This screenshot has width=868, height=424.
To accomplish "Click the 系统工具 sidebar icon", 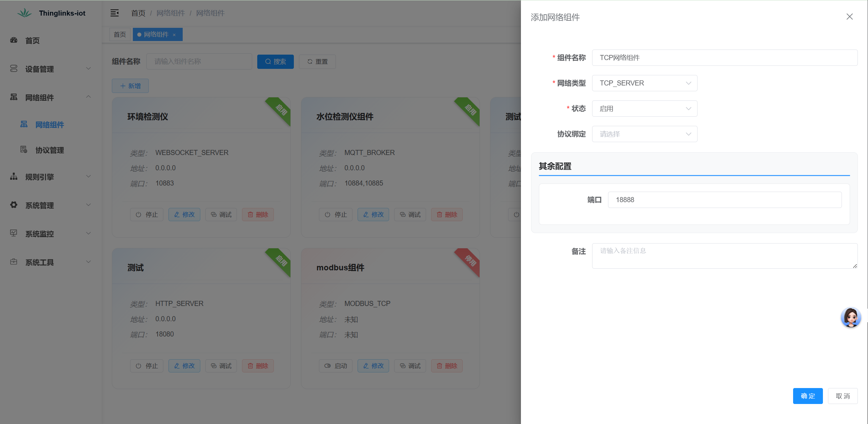I will click(14, 262).
